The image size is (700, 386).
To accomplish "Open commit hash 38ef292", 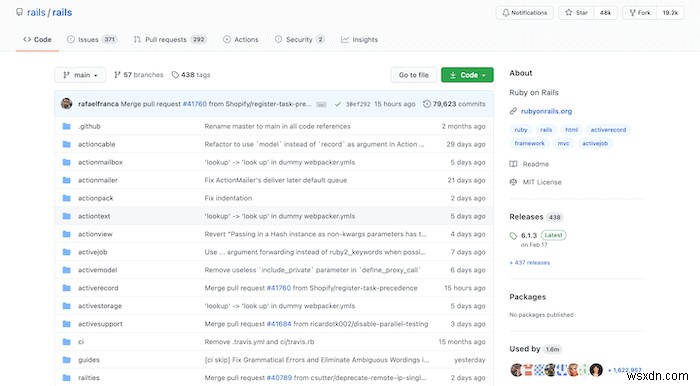I will (358, 104).
